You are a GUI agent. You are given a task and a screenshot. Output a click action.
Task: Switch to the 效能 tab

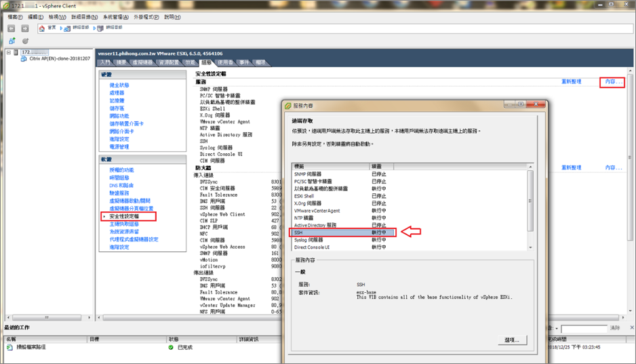pyautogui.click(x=191, y=62)
